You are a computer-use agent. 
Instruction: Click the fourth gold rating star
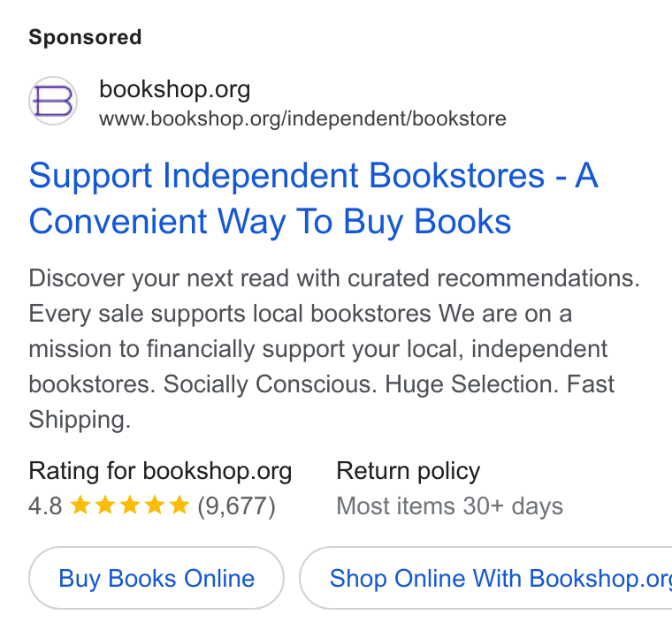155,505
